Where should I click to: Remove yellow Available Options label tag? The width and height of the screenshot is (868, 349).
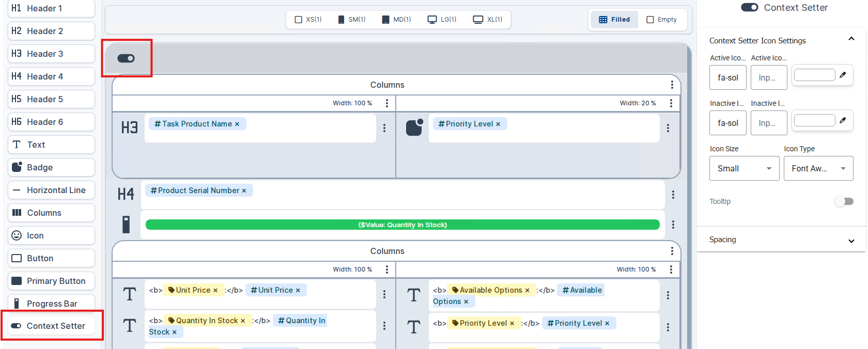[527, 291]
